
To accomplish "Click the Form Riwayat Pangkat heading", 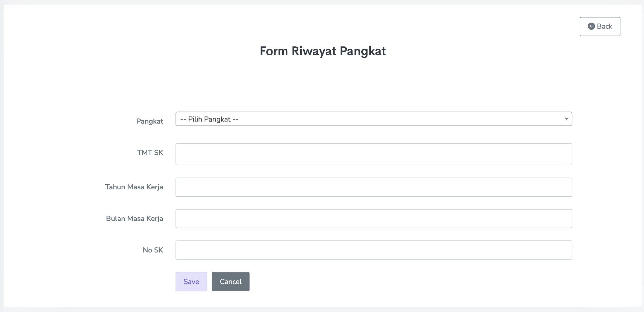I will point(323,51).
